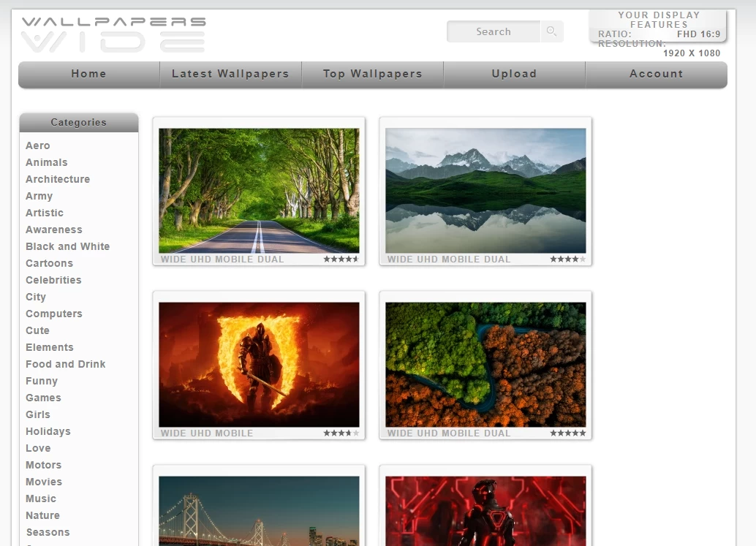The image size is (756, 546).
Task: Open Latest Wallpapers in navigation bar
Action: point(230,74)
